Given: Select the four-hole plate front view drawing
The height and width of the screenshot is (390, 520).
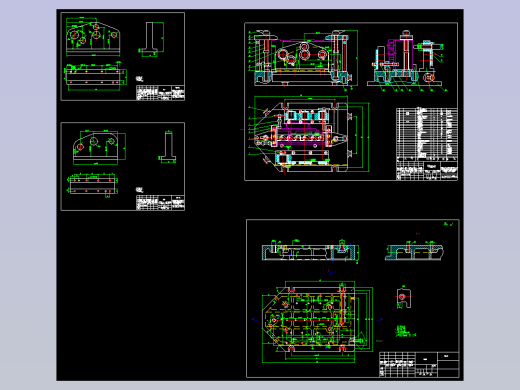Looking at the screenshot, I should coord(93,36).
